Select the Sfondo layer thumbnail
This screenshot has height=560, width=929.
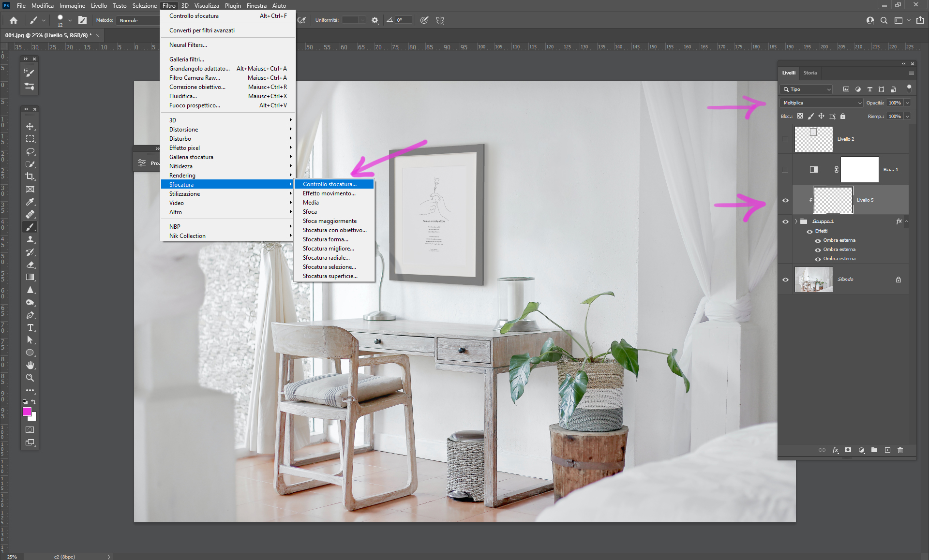pyautogui.click(x=813, y=280)
